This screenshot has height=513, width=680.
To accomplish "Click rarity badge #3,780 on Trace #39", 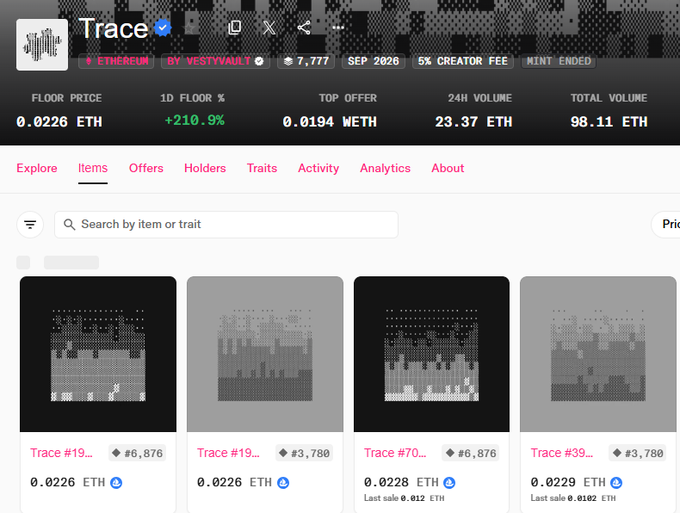I will (638, 453).
